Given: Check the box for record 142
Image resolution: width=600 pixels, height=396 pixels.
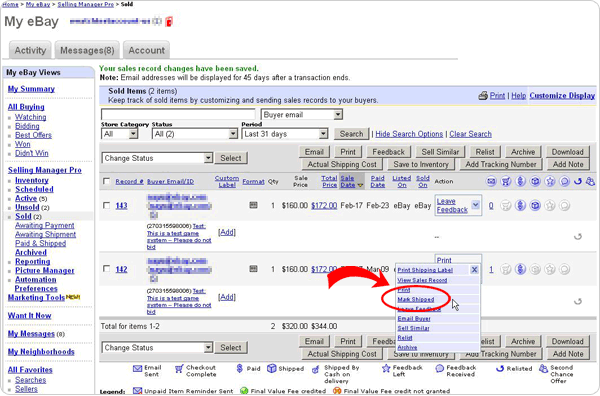Looking at the screenshot, I should [x=107, y=269].
